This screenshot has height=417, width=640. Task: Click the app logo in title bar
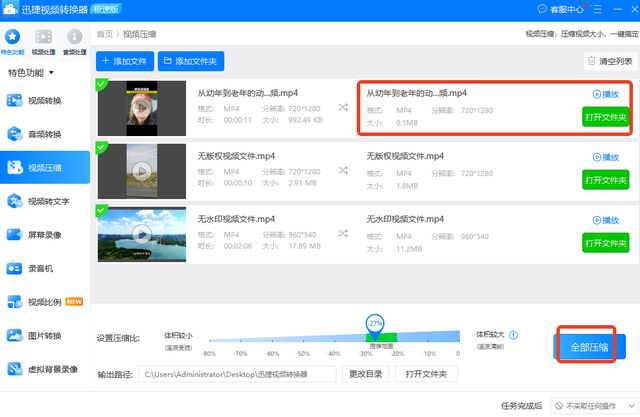(x=10, y=9)
